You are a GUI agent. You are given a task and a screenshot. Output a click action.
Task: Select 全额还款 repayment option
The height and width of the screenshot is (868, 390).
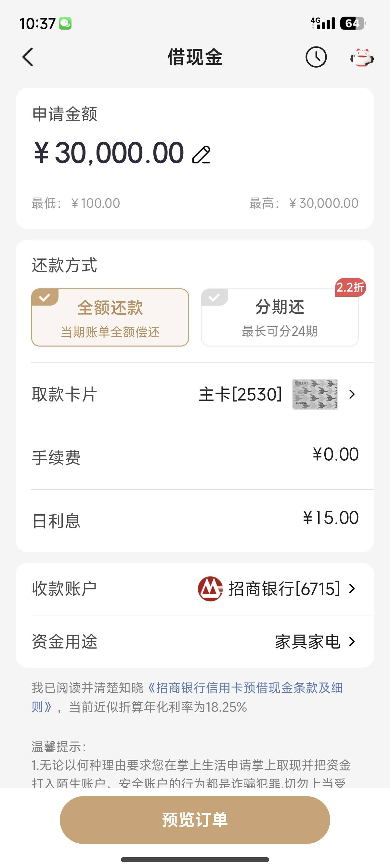[110, 317]
